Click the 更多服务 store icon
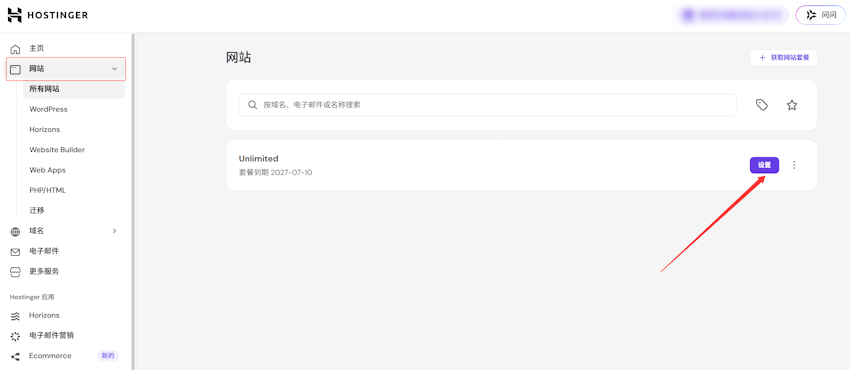The width and height of the screenshot is (850, 370). coord(15,271)
